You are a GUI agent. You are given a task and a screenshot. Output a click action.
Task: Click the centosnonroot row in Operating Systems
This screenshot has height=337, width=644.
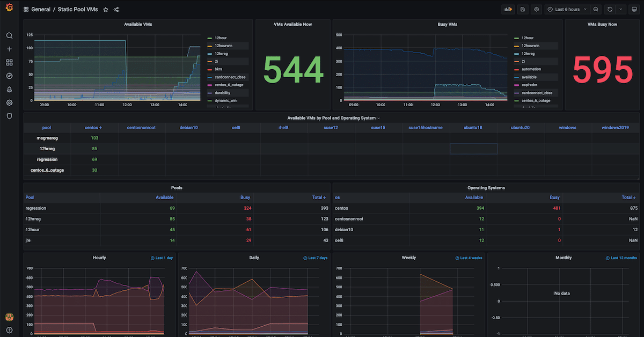point(486,218)
